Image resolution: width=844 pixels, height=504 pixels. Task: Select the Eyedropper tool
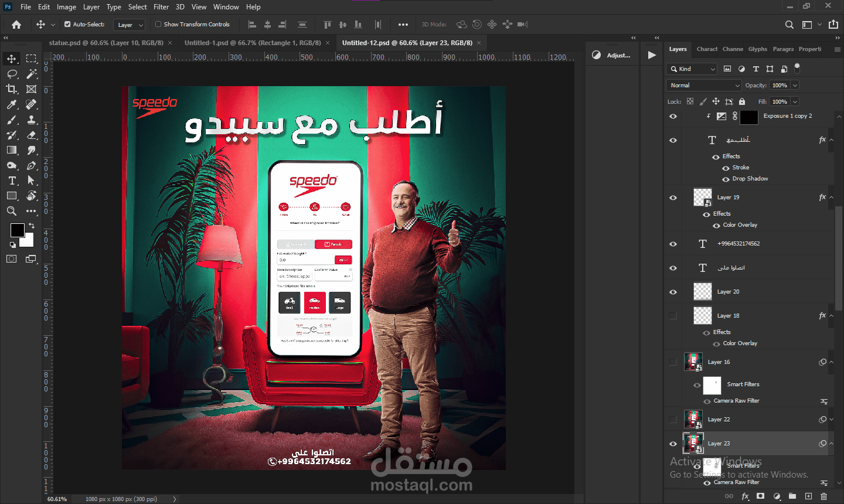[x=12, y=104]
